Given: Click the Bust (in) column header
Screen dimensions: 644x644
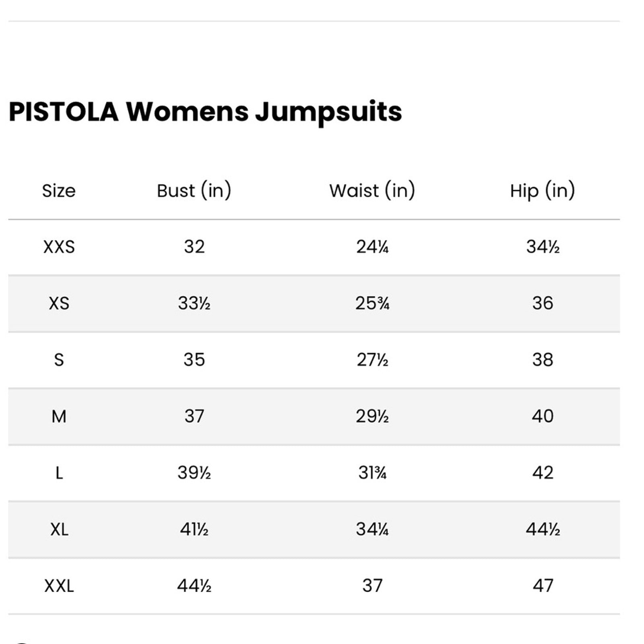Looking at the screenshot, I should tap(194, 191).
